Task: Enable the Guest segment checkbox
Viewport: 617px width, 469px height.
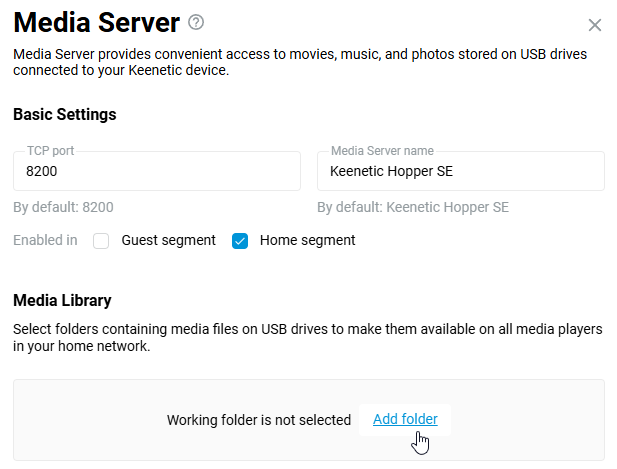Action: click(101, 241)
